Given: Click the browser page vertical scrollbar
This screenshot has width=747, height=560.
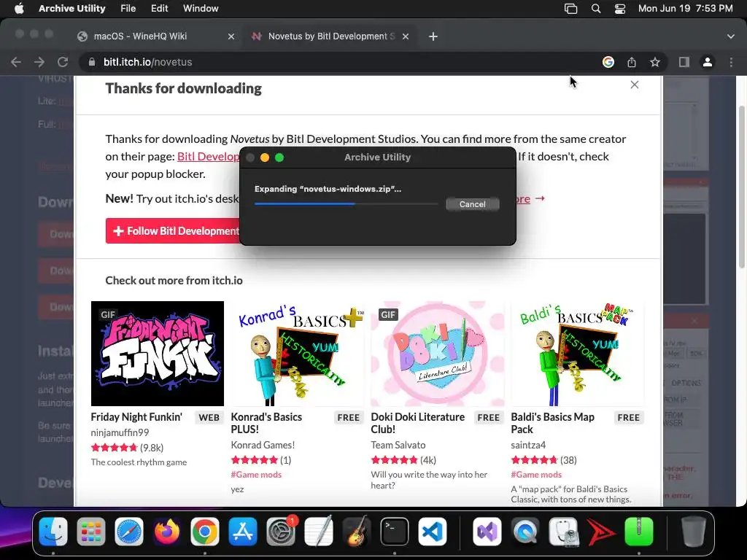Looking at the screenshot, I should [x=742, y=187].
